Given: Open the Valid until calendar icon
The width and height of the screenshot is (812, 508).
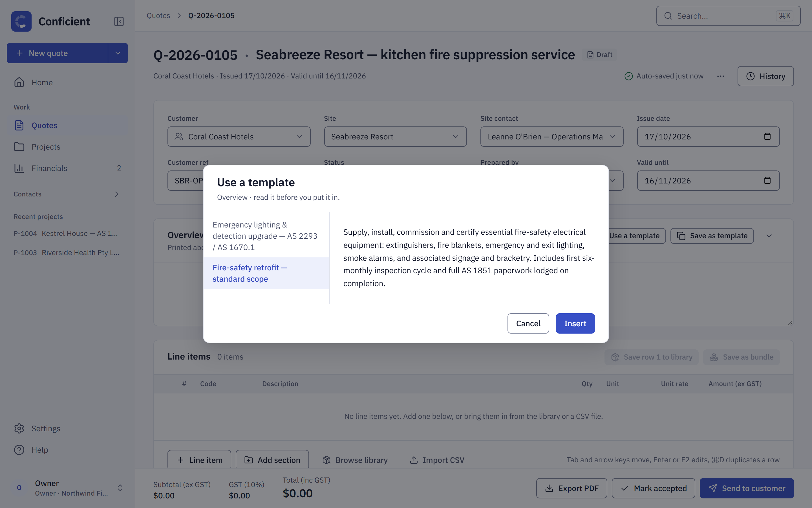Looking at the screenshot, I should tap(767, 180).
